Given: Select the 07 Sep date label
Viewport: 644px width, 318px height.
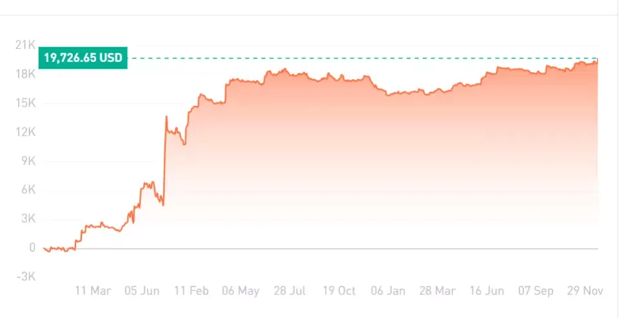Looking at the screenshot, I should tap(536, 292).
